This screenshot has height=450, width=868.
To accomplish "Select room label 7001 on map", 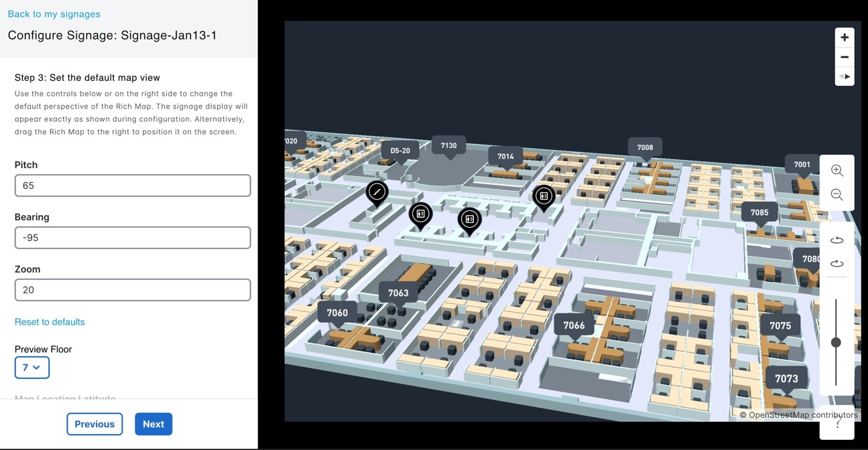I will (802, 164).
